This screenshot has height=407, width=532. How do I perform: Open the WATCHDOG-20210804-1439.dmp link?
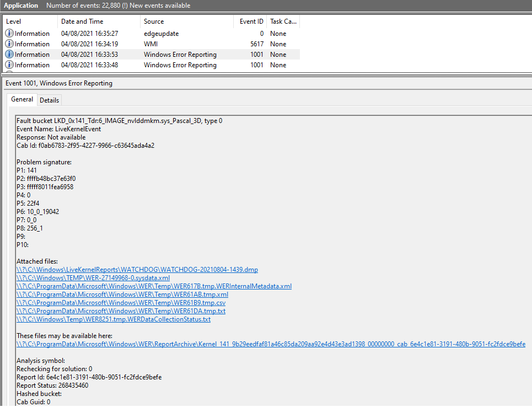click(137, 270)
